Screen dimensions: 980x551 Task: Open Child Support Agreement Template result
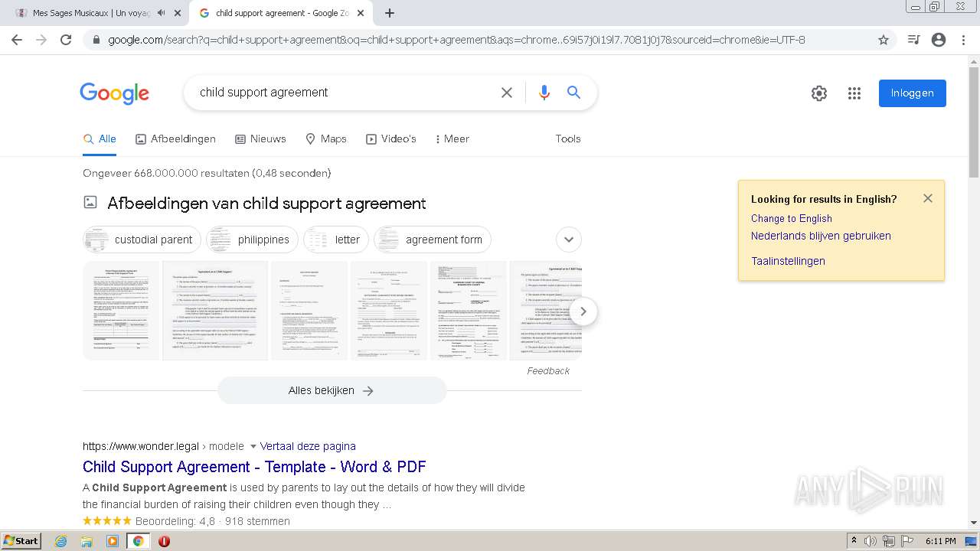(254, 467)
